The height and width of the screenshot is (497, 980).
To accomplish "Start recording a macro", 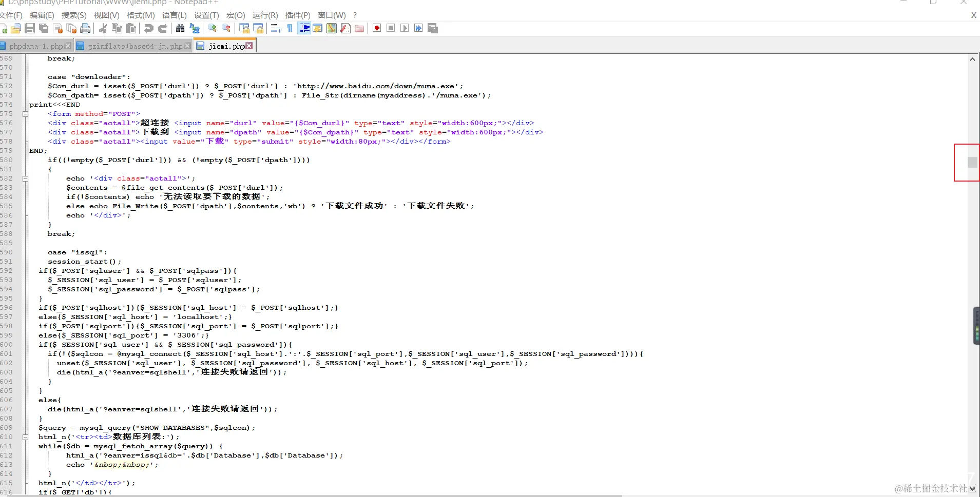I will pos(377,28).
